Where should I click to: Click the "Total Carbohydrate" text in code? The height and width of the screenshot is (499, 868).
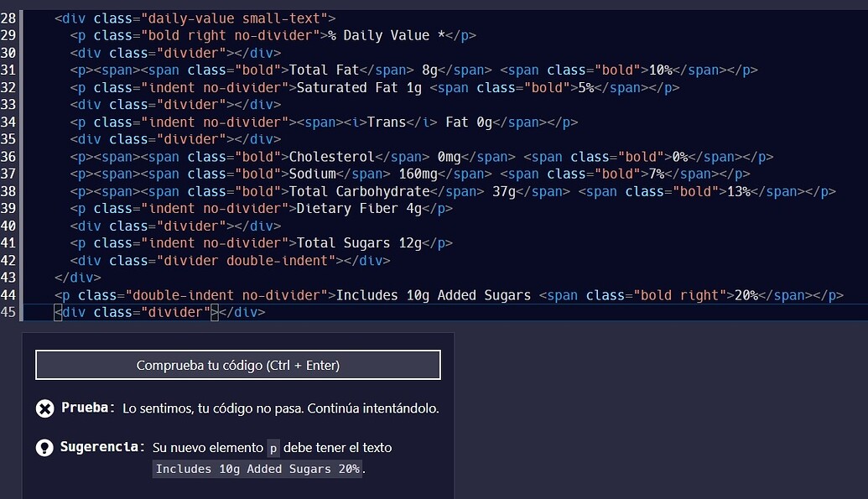(359, 191)
